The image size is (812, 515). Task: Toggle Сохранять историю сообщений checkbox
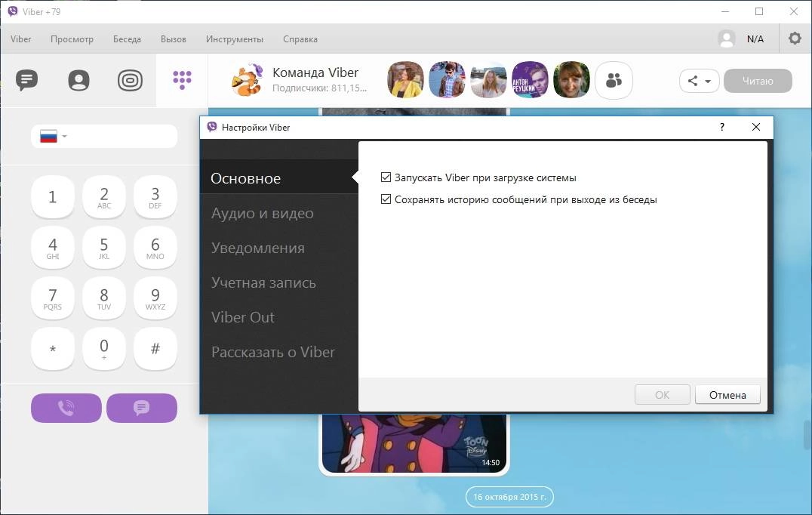(x=386, y=199)
